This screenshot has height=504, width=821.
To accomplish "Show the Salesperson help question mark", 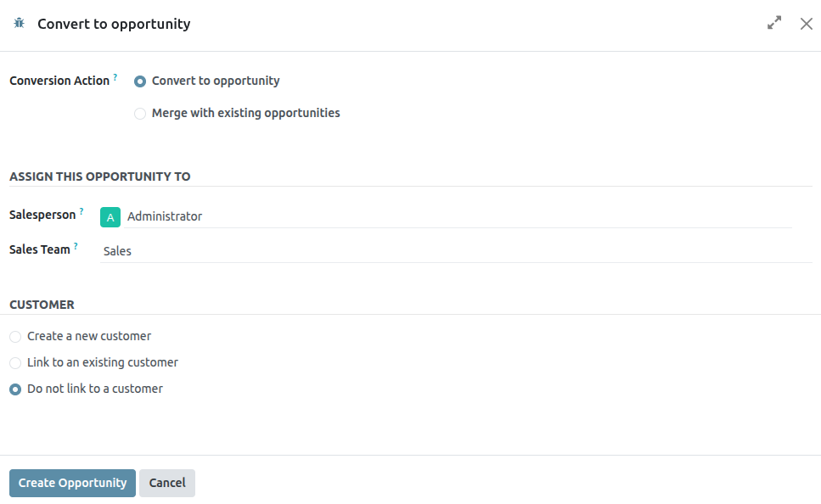I will (x=82, y=211).
